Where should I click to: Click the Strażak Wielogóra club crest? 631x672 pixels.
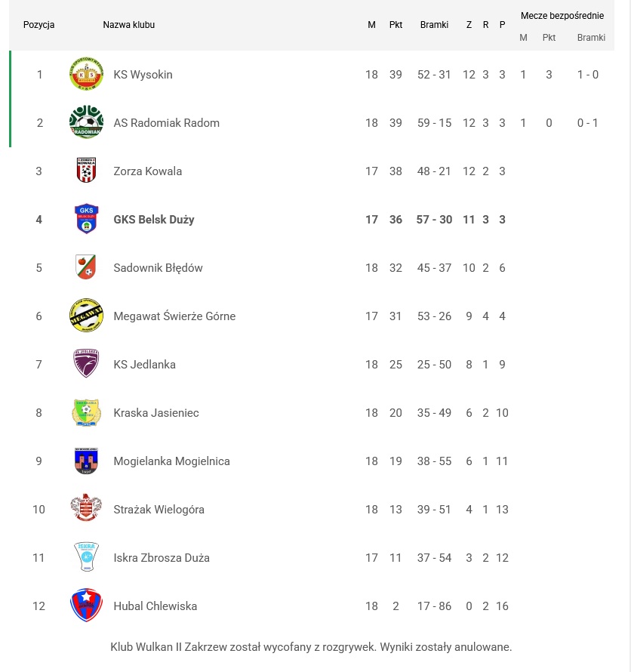(86, 510)
